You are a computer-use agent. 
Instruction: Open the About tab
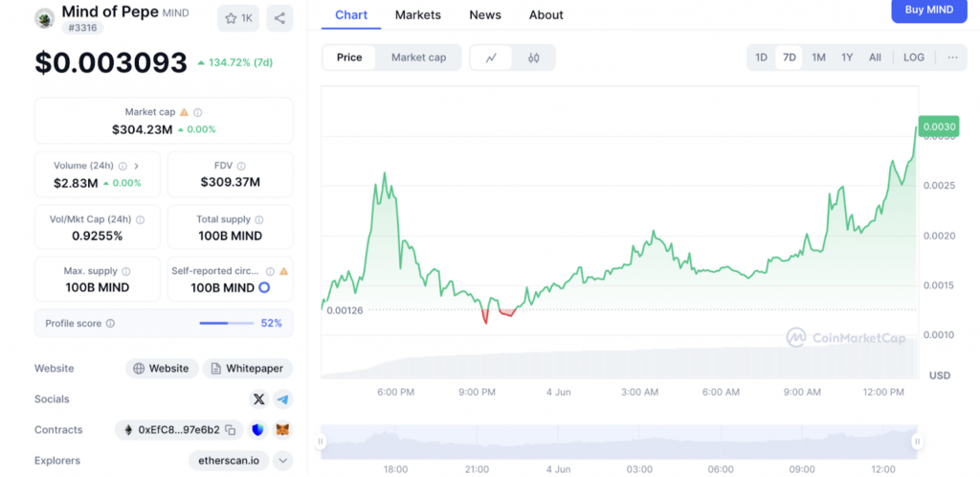coord(546,15)
